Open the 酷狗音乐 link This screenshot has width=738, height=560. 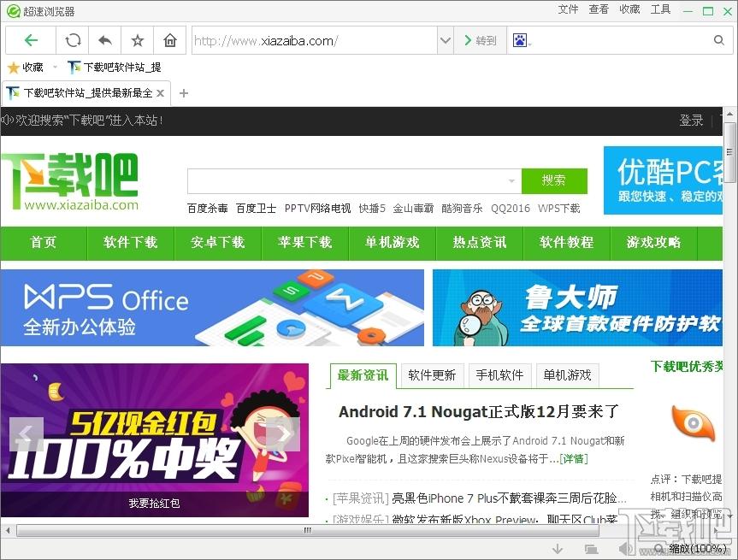[x=462, y=209]
